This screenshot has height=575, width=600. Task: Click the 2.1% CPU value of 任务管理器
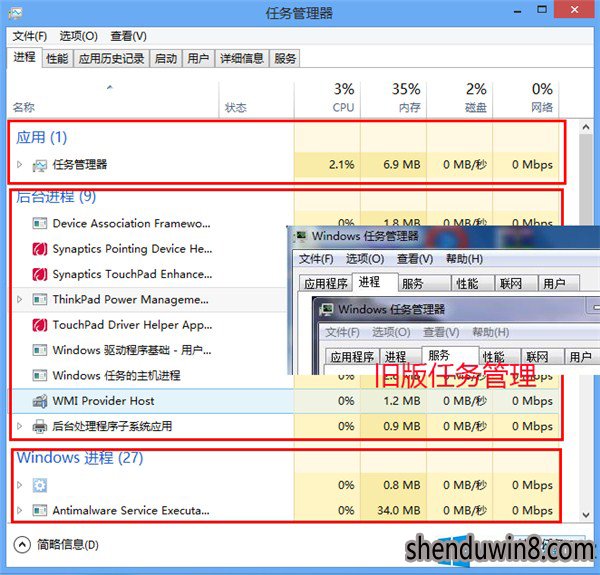(341, 165)
